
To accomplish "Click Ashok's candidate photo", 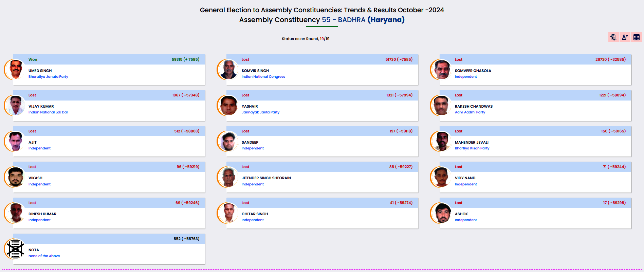I will (442, 213).
